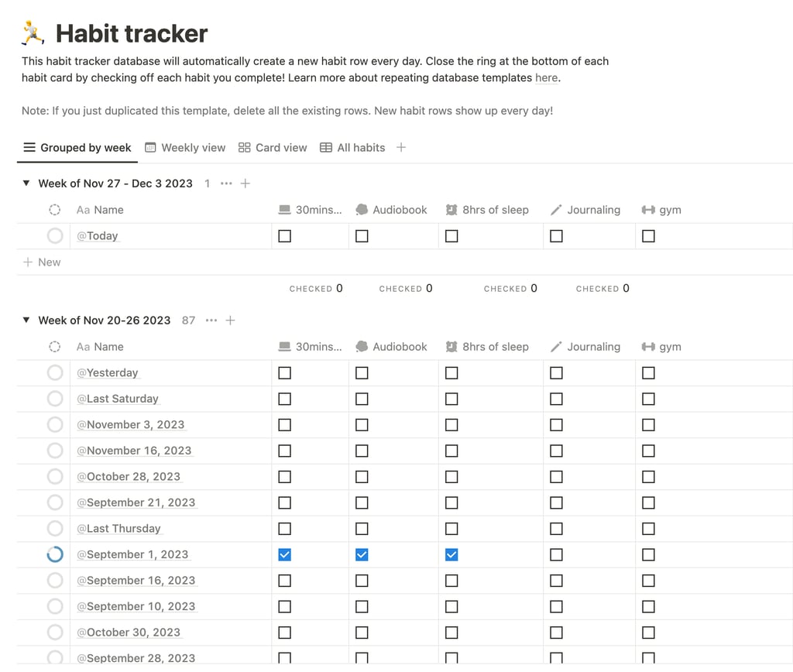Uncheck Audiobook for September 1, 2023
Screen dimensions: 793x672
point(362,554)
